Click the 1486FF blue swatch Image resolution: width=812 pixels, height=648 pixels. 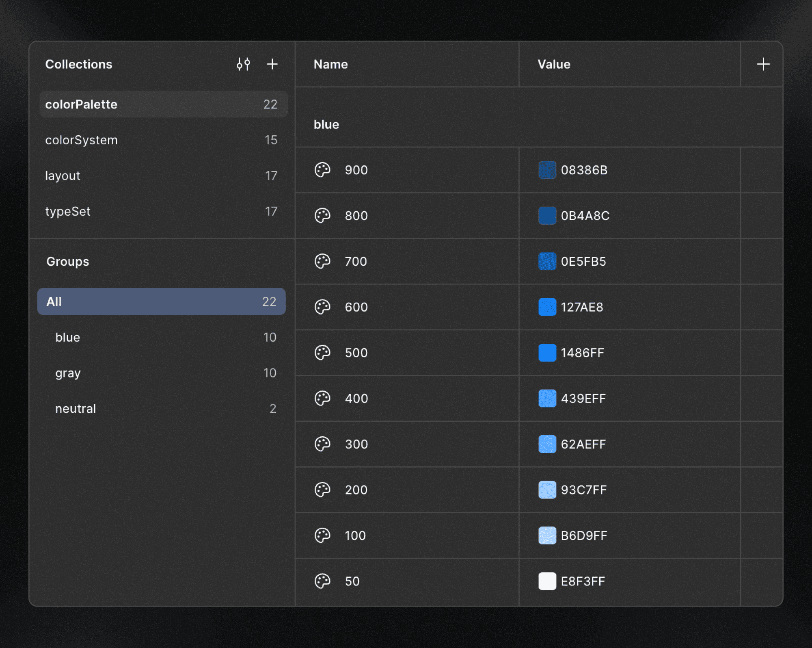coord(547,353)
